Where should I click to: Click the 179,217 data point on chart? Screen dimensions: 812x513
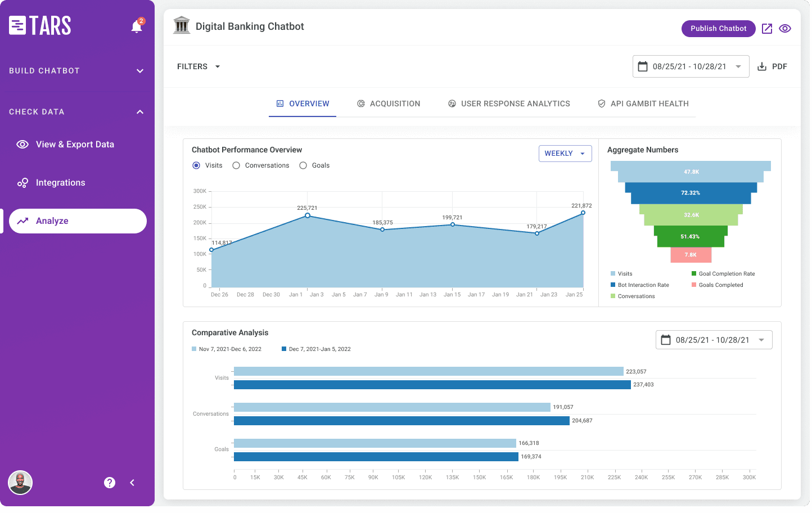click(538, 234)
